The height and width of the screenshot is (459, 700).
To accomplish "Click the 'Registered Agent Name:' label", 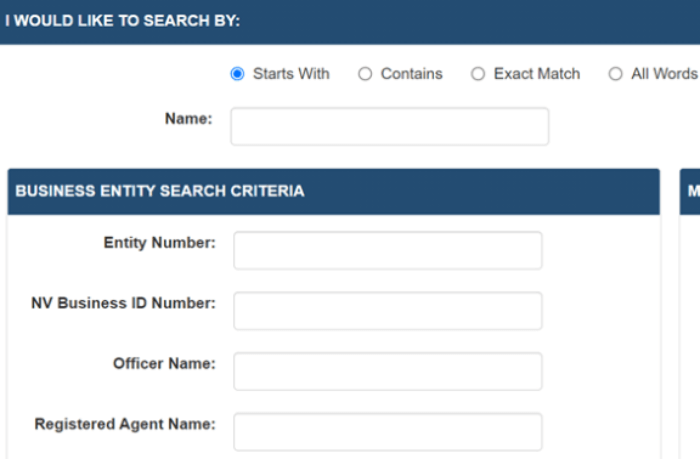I will [125, 424].
